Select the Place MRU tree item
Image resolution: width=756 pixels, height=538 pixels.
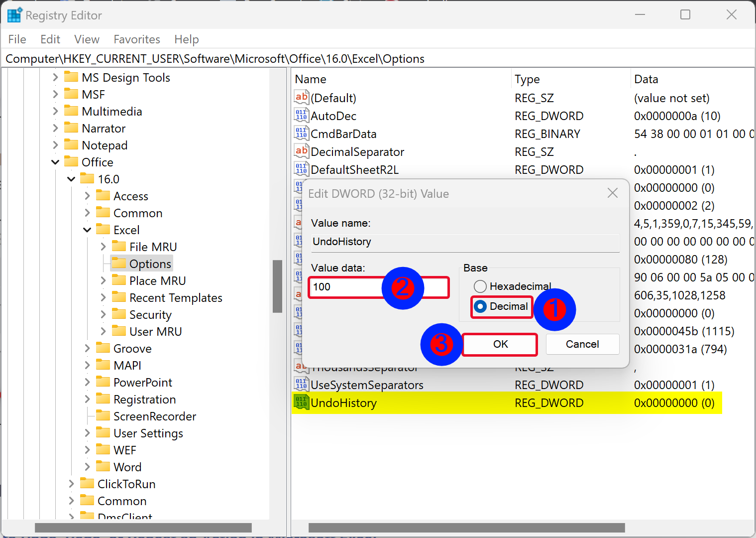pos(157,280)
